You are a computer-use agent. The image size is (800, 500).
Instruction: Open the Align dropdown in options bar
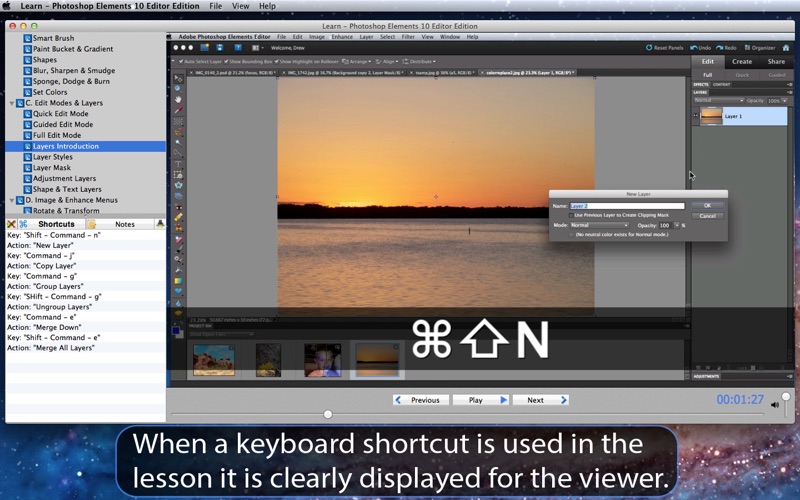(387, 61)
